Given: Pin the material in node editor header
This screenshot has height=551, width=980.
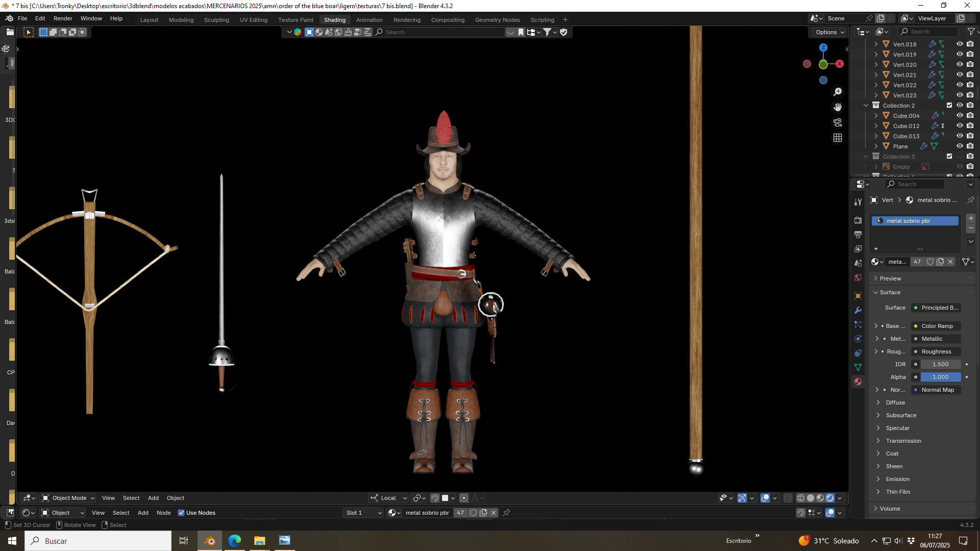Looking at the screenshot, I should (506, 513).
